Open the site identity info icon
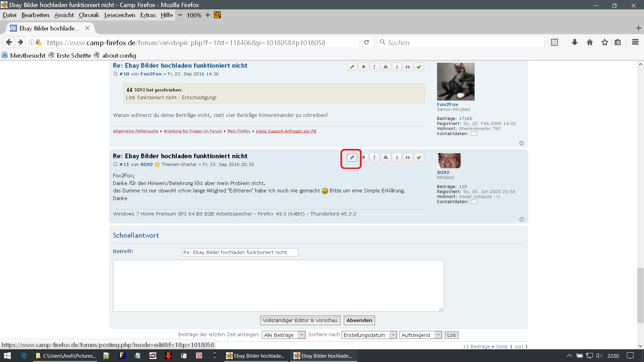 coord(31,42)
